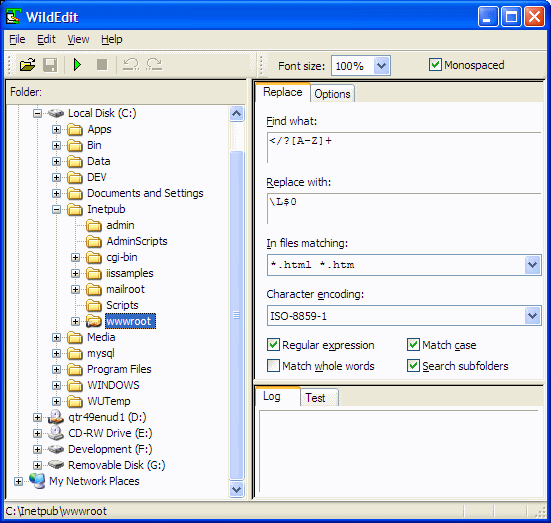Viewport: 551px width, 523px height.
Task: Click the Open folder toolbar icon
Action: coord(27,65)
